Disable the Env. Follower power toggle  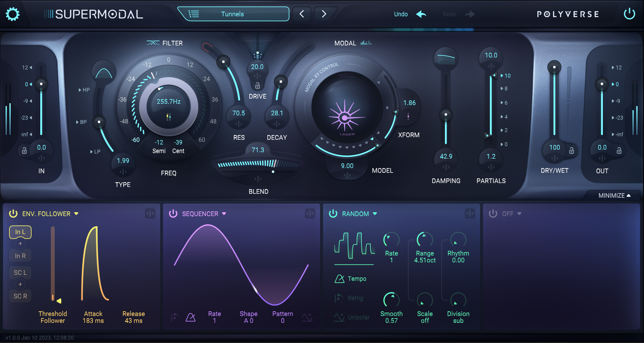13,214
